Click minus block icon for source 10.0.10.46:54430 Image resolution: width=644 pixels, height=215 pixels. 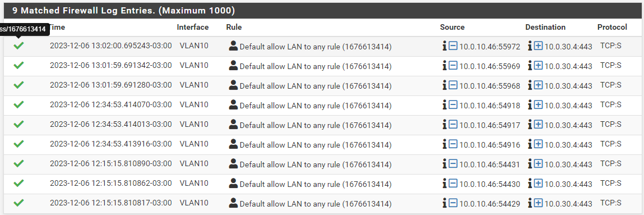point(453,184)
